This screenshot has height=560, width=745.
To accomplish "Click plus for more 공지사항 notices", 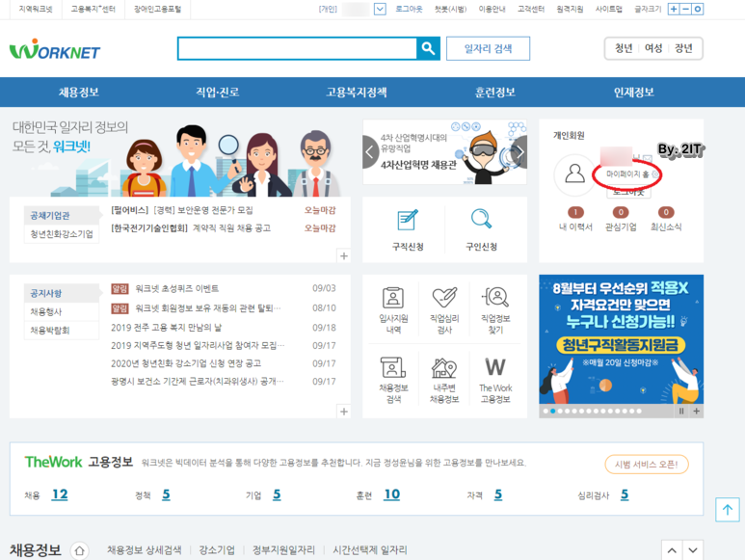I will pos(344,412).
